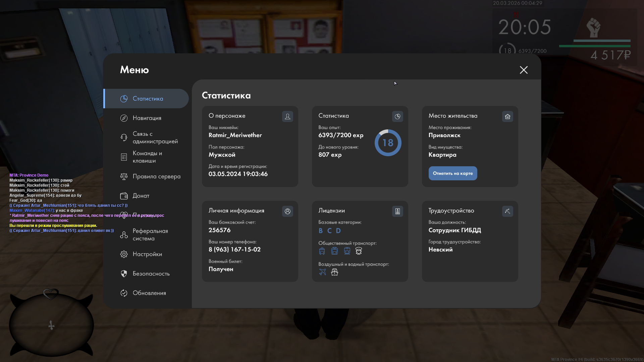This screenshot has height=362, width=644.
Task: Click the hammer icon in Трудоустройство card
Action: click(x=507, y=211)
